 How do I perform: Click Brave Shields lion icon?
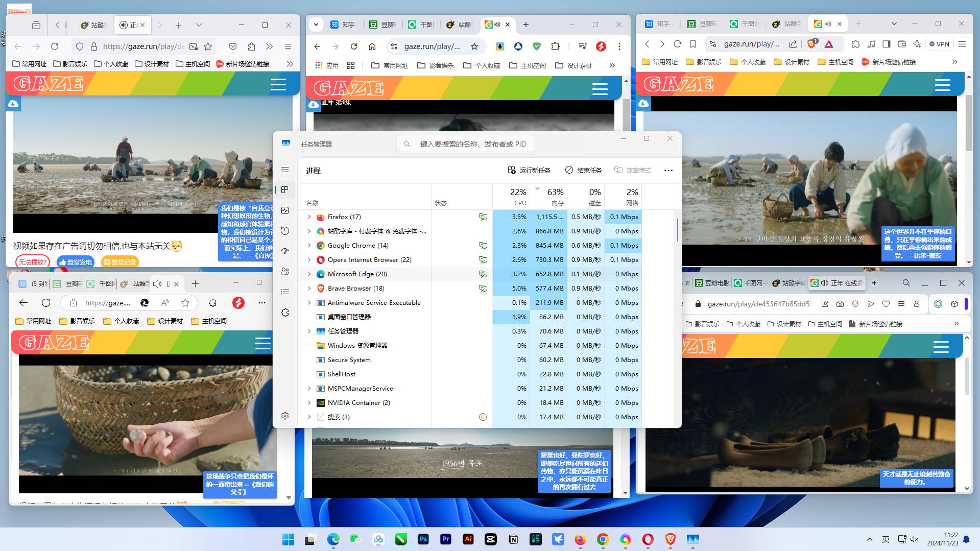click(x=811, y=44)
